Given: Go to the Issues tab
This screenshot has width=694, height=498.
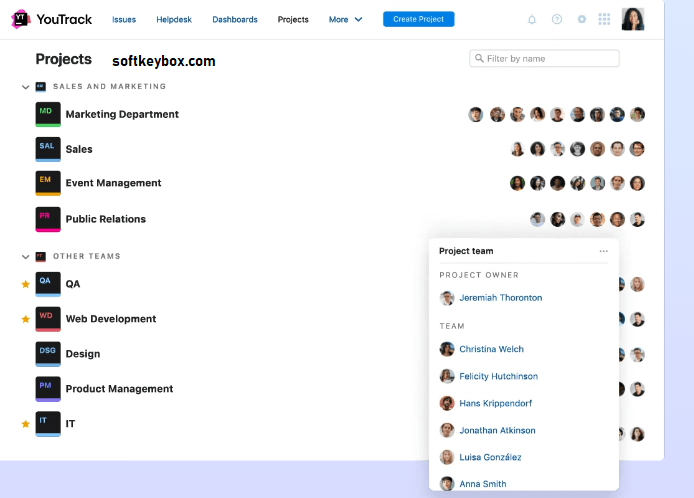Looking at the screenshot, I should tap(124, 19).
